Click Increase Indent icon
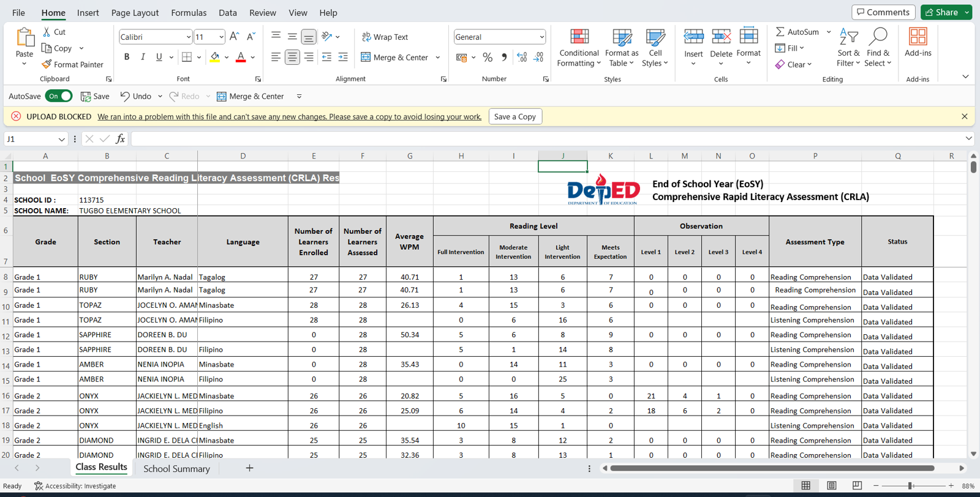 (x=343, y=57)
